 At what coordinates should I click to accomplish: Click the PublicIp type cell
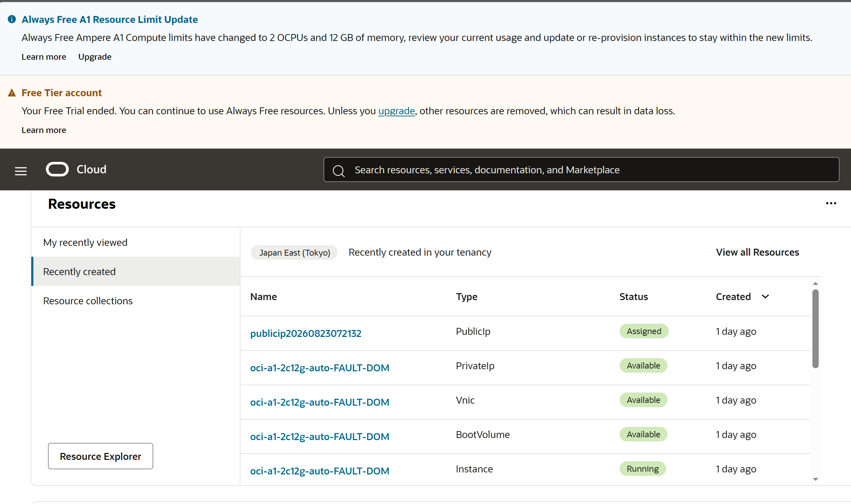click(473, 331)
